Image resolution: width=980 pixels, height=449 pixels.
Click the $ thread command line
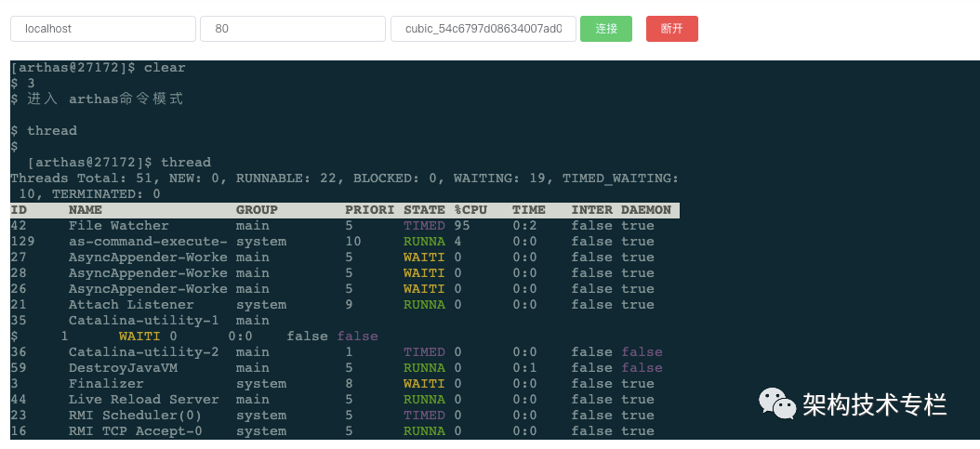(44, 130)
